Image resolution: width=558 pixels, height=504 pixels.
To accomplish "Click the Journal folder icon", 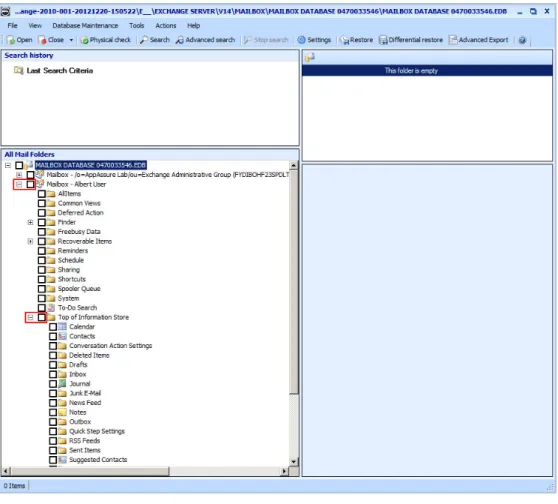I will [62, 383].
